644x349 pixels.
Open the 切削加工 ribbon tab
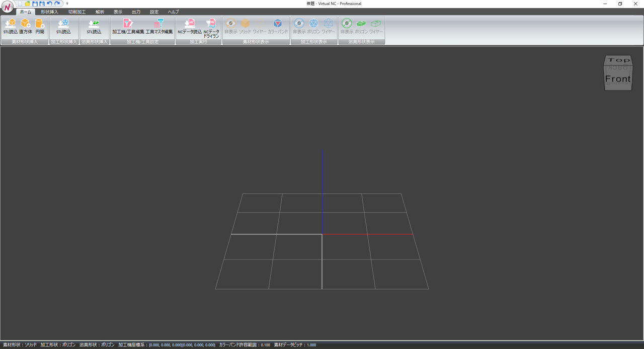click(x=77, y=12)
